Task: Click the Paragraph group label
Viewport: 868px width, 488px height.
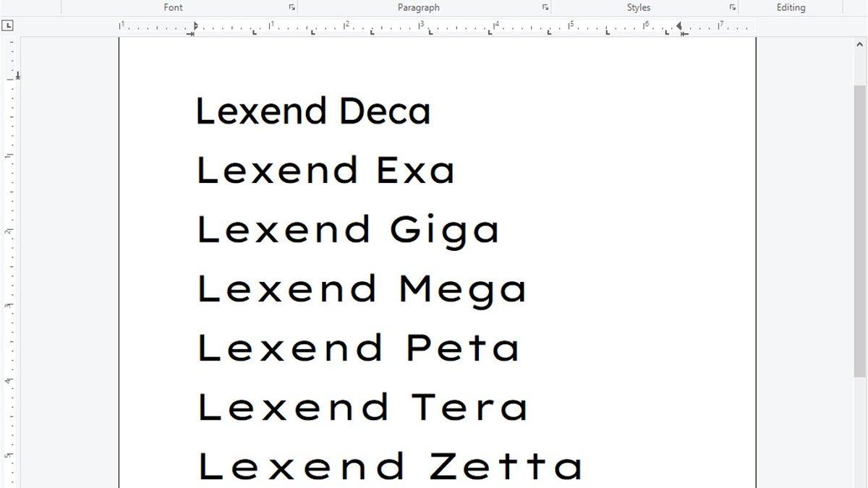Action: click(x=418, y=7)
